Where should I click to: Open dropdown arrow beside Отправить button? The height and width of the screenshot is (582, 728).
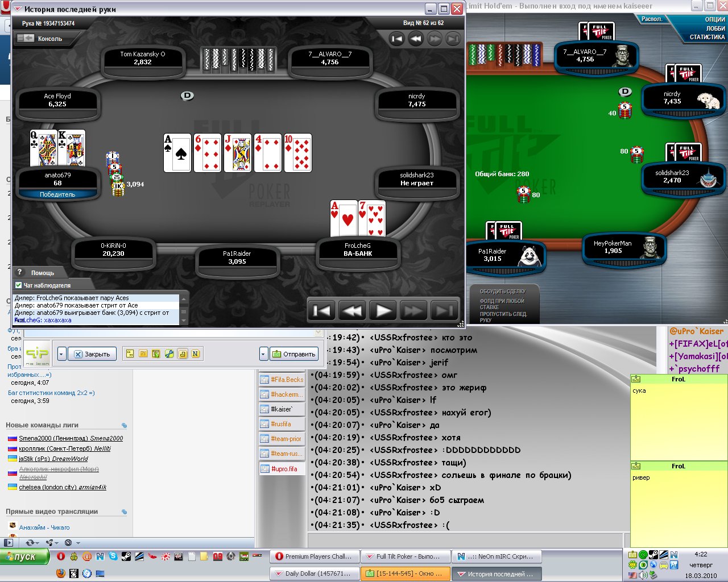(x=263, y=354)
